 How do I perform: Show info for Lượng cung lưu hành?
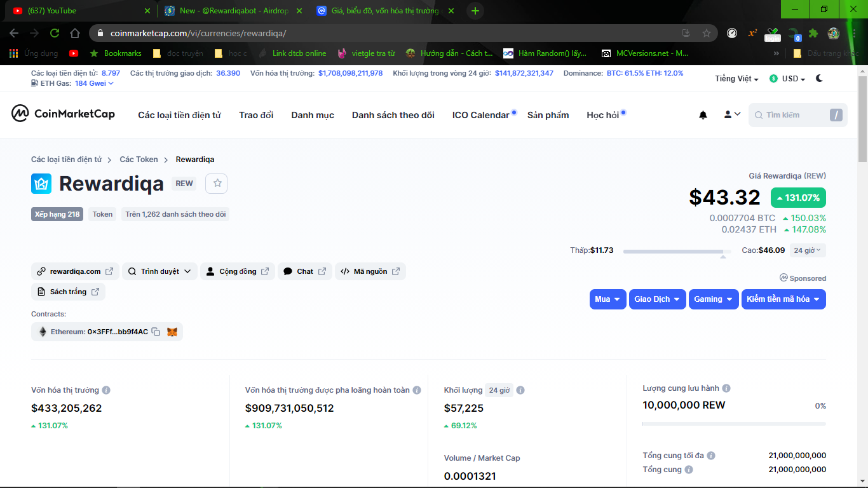726,388
